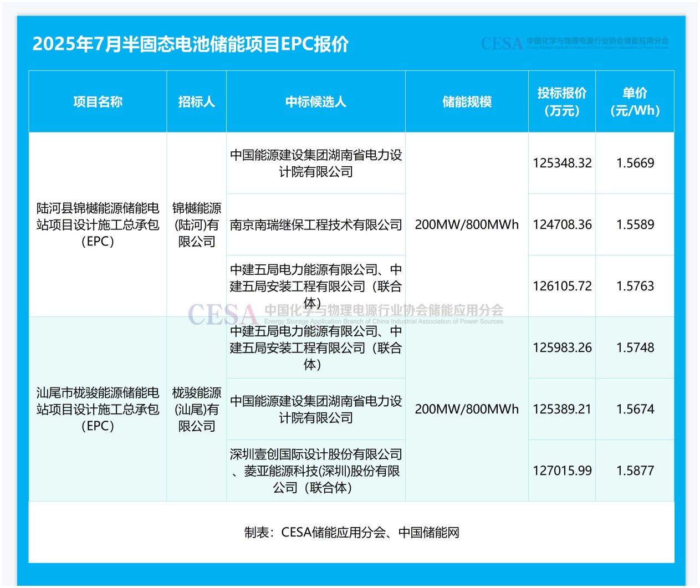Click the 储能规模 column header

(x=467, y=102)
